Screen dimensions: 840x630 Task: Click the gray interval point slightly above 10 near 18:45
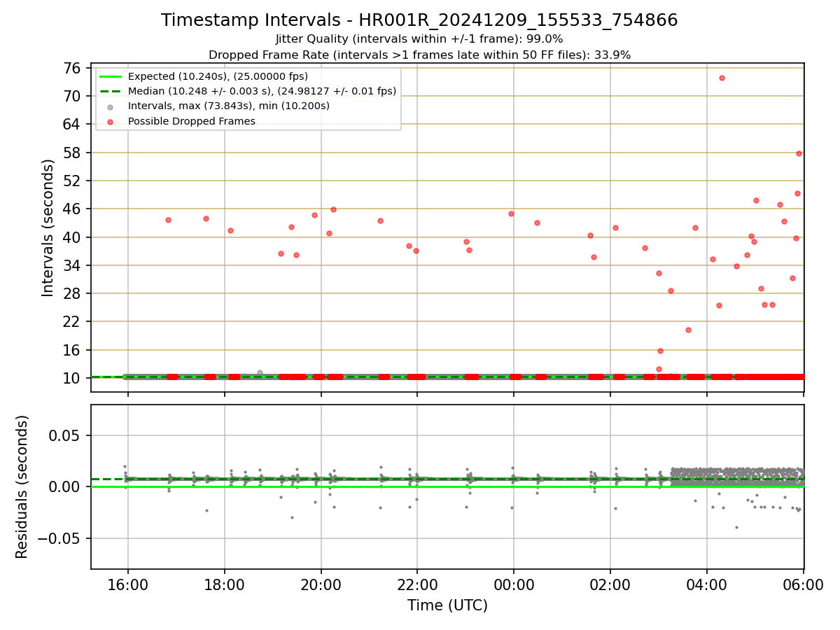(x=260, y=373)
